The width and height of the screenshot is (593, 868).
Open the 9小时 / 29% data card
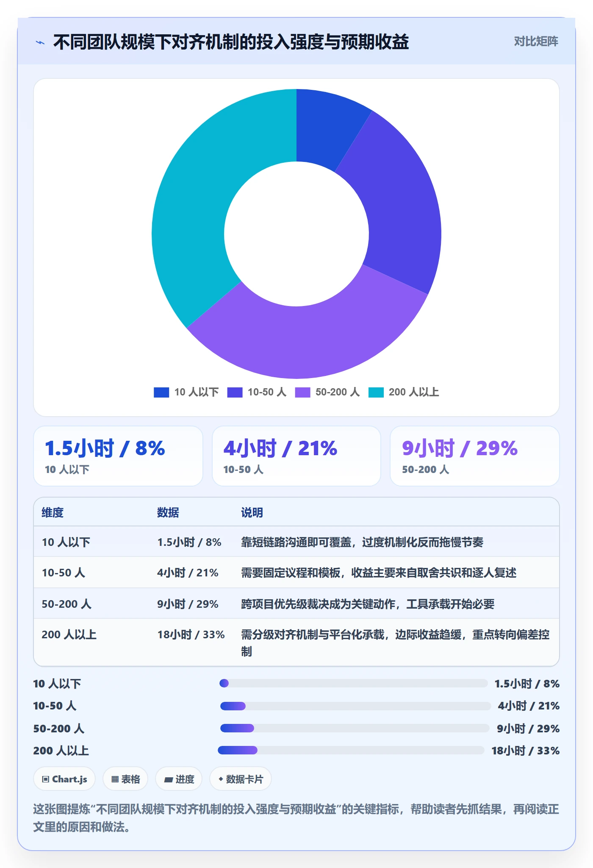pos(475,456)
